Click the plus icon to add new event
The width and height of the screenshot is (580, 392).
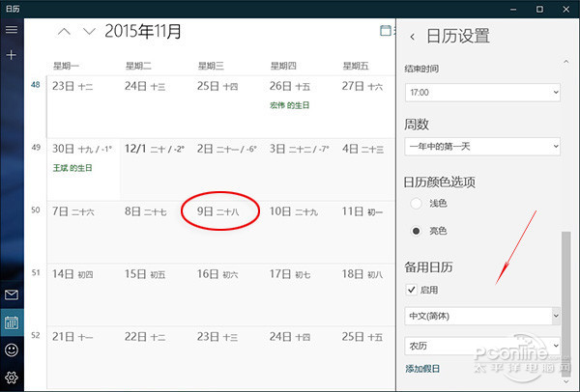[x=12, y=55]
